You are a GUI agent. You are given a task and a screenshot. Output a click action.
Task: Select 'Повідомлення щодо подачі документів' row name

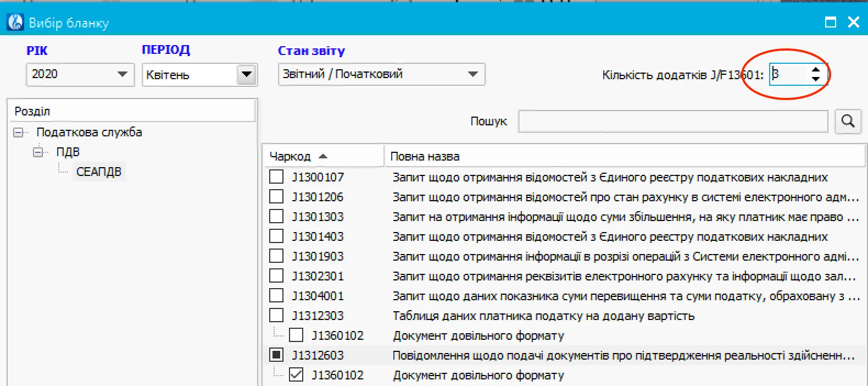coord(624,356)
